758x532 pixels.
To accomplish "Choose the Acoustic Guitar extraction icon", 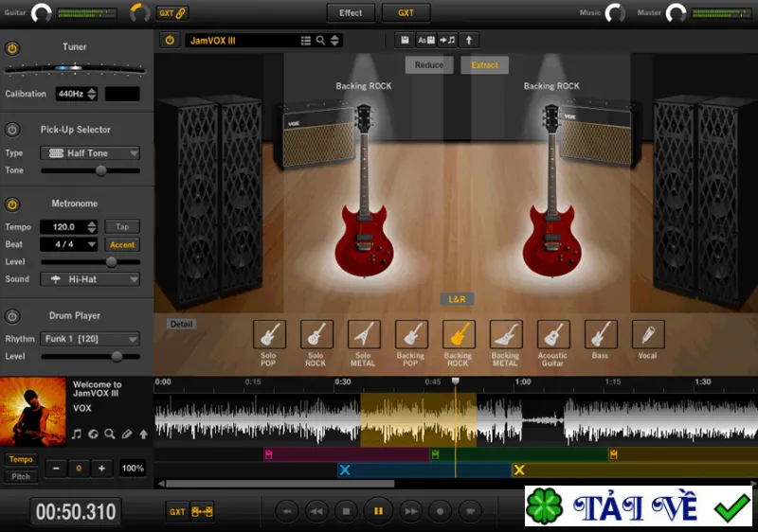I will tap(552, 334).
